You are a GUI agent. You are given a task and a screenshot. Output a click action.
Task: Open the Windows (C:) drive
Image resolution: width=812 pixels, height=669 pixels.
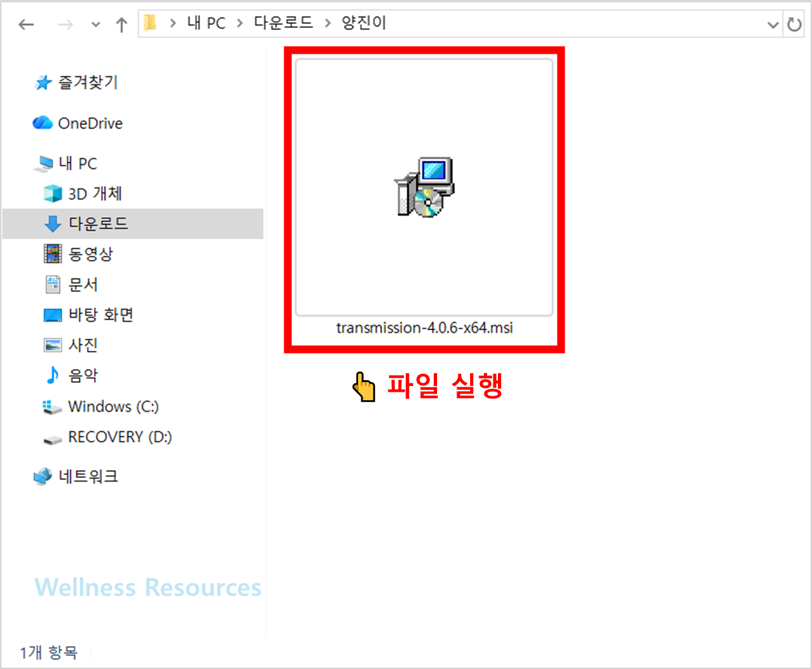point(113,407)
